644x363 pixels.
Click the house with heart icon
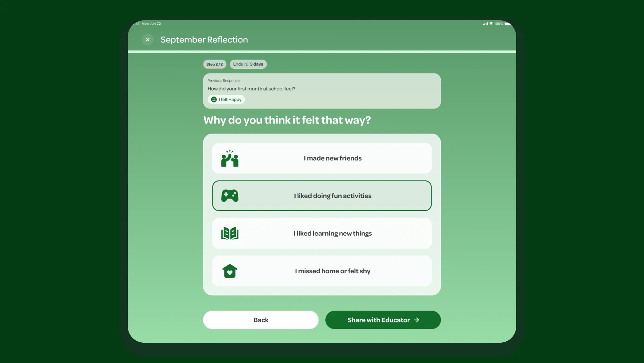230,271
